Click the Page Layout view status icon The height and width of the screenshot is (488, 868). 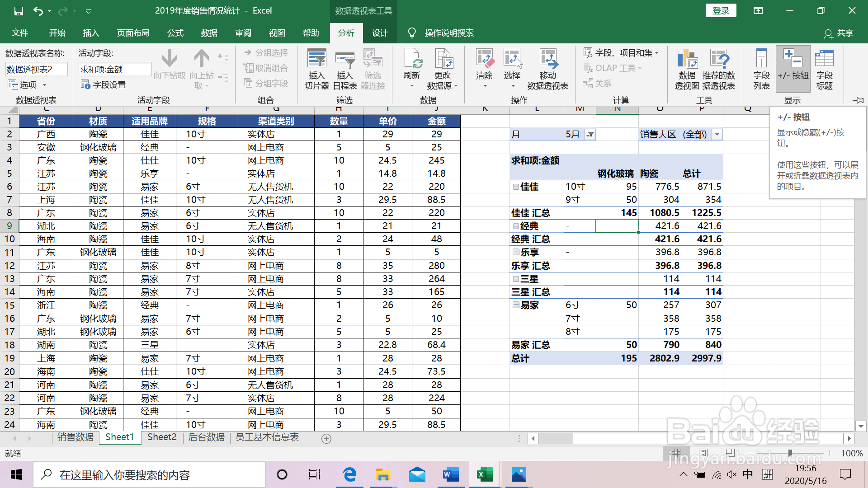[x=703, y=453]
